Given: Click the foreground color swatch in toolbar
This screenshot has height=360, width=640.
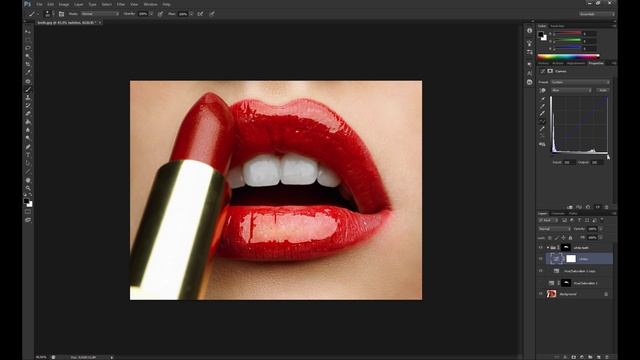Looking at the screenshot, I should coord(26,201).
